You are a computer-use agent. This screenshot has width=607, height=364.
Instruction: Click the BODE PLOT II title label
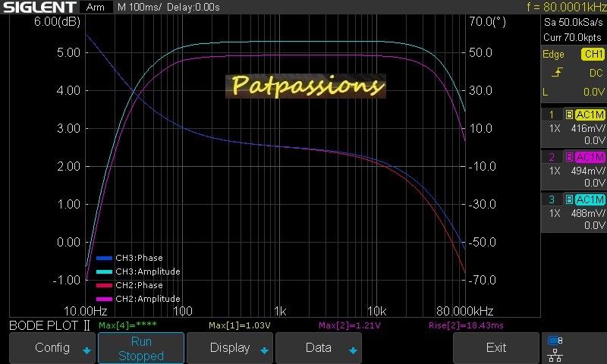(x=49, y=326)
